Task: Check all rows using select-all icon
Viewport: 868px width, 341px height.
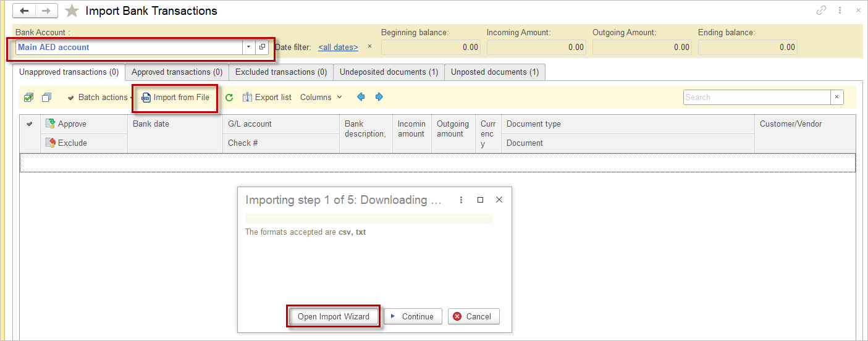Action: [28, 98]
